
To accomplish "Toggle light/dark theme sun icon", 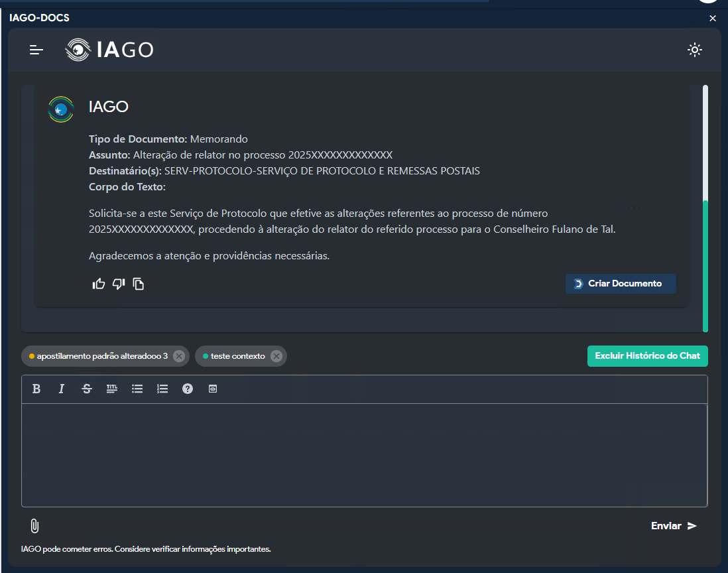I will tap(694, 50).
